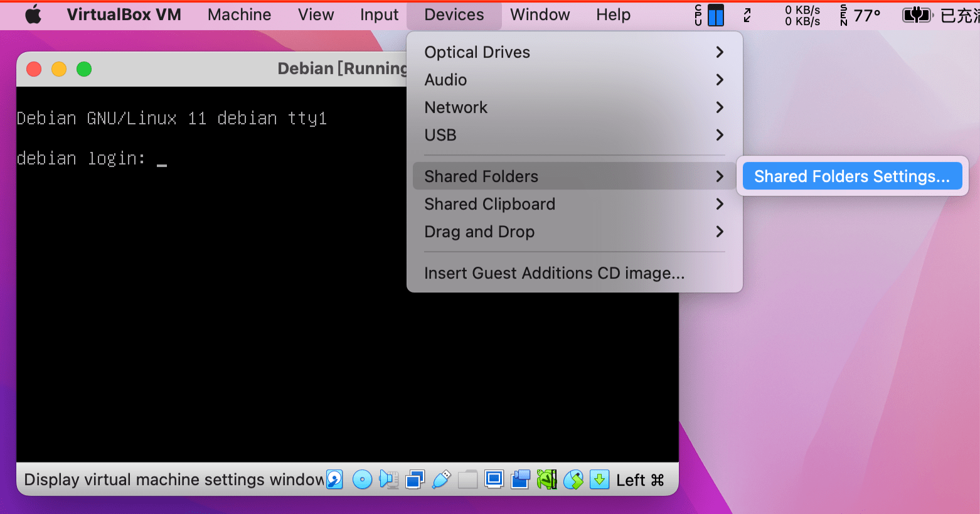Click the network adapters status icon

(415, 480)
